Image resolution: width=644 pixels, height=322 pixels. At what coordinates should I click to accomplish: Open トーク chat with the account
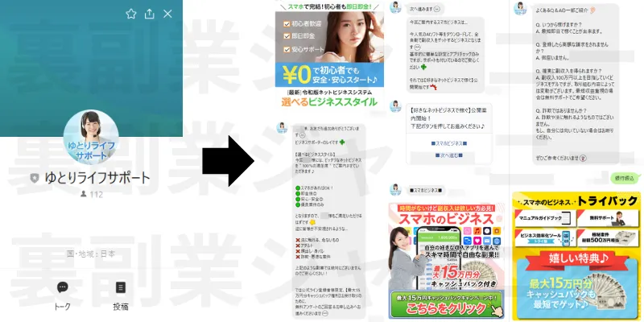tap(63, 295)
